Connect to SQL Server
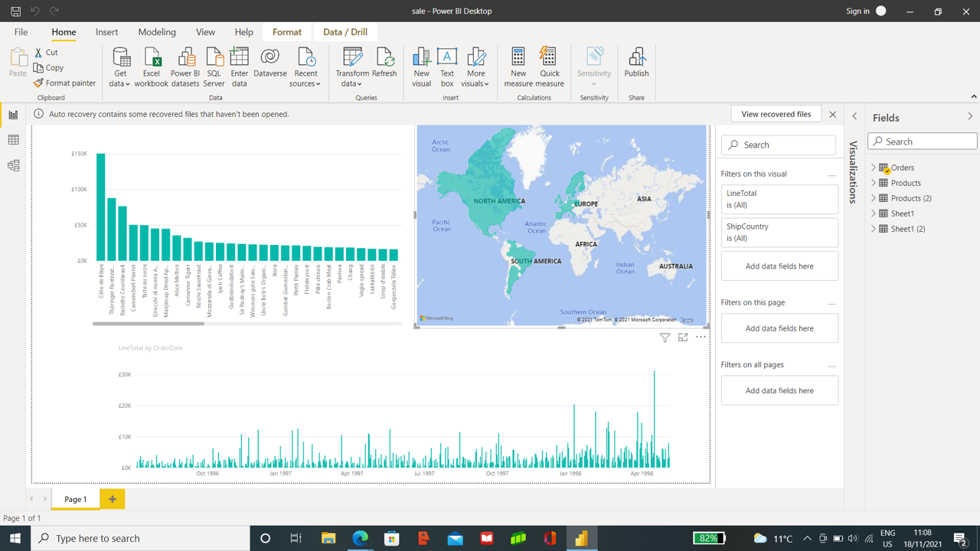Screen dimensions: 980x551 (214, 67)
